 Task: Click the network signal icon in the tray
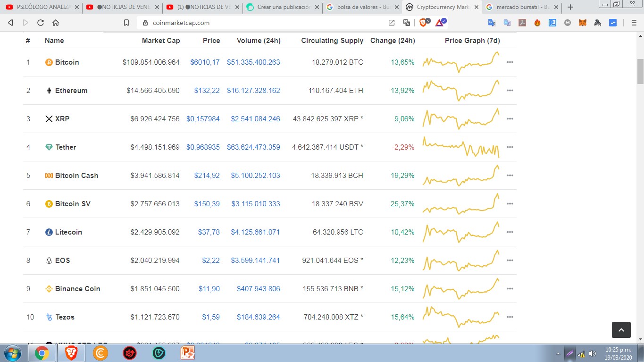tap(582, 354)
